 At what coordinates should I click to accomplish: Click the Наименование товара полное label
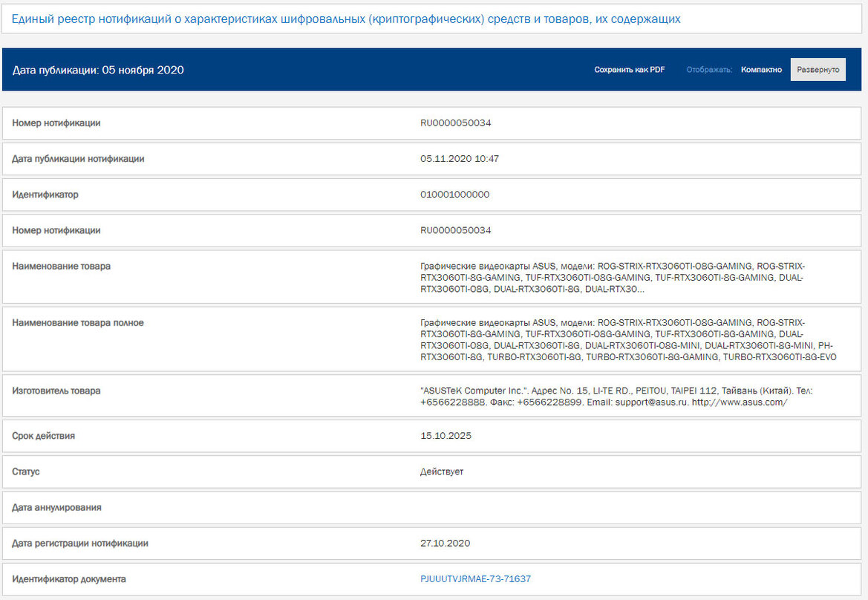tap(78, 323)
